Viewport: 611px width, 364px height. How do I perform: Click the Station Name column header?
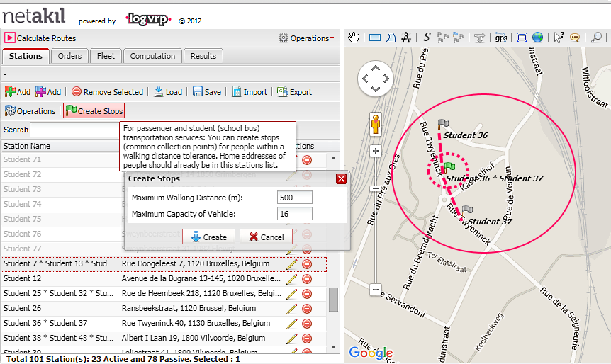[27, 146]
